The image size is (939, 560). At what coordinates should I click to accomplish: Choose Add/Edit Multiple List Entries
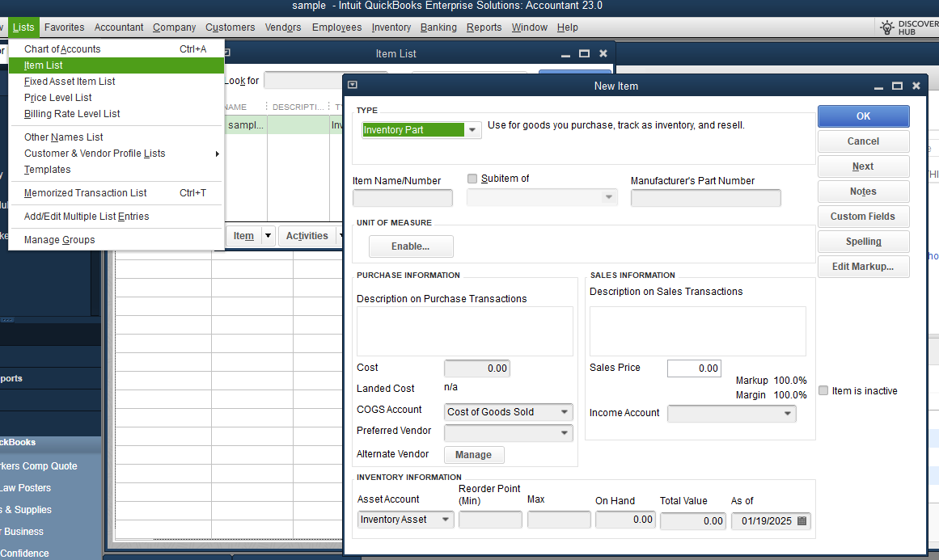[116, 216]
